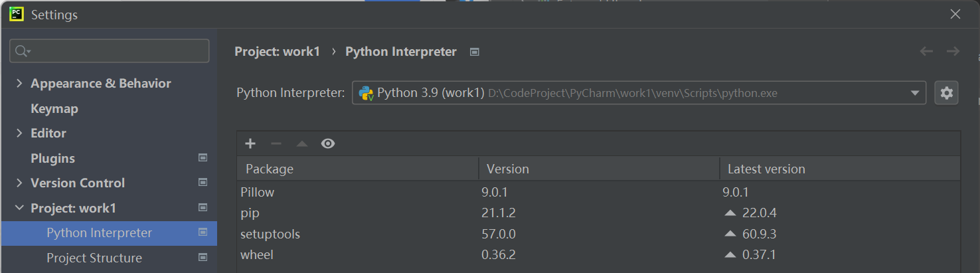Select the wheel package row
The width and height of the screenshot is (980, 273).
[x=599, y=255]
